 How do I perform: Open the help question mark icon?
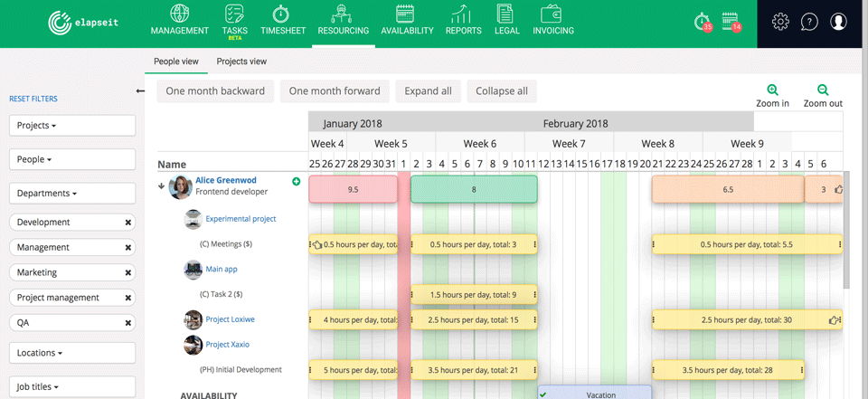tap(809, 22)
